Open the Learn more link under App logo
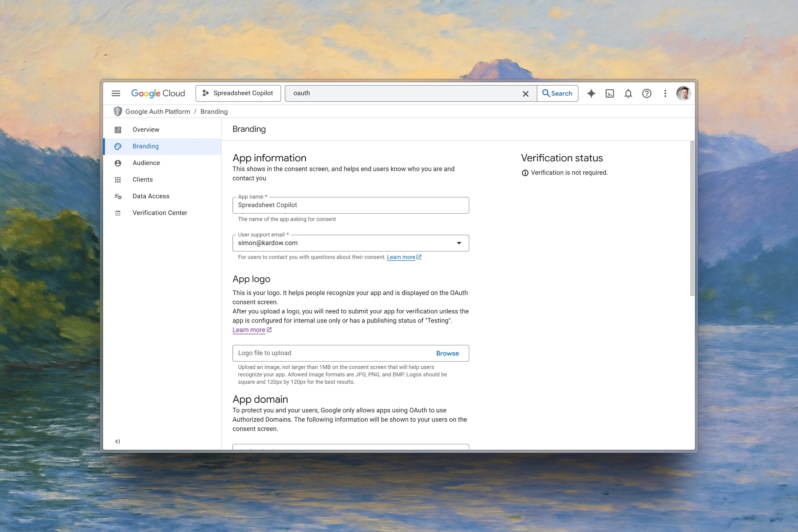 tap(249, 330)
